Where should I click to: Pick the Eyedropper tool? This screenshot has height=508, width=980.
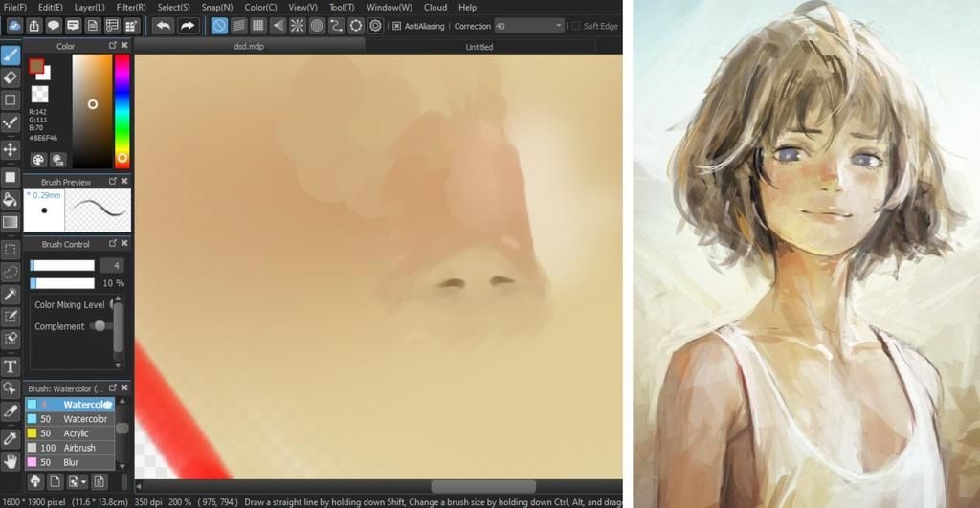coord(10,439)
